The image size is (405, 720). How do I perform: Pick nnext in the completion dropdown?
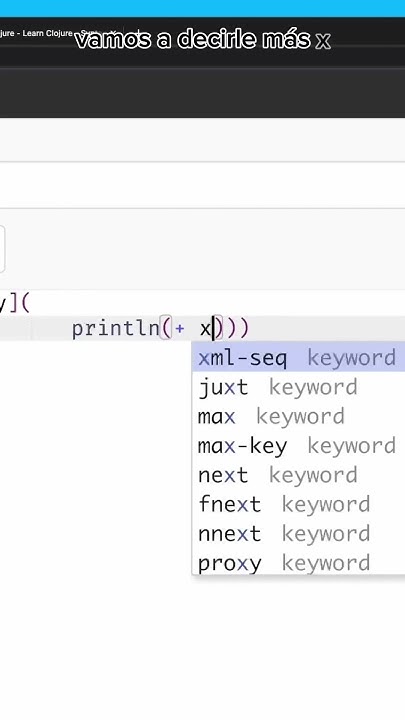coord(298,534)
